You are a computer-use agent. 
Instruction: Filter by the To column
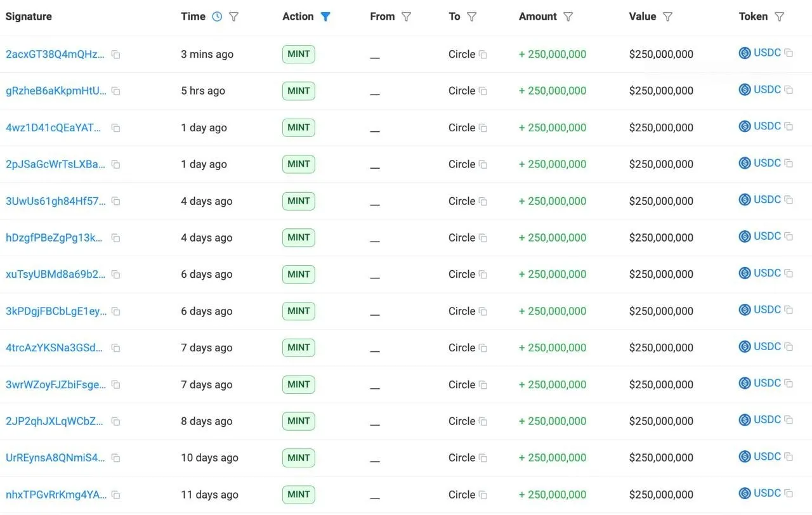pos(471,17)
